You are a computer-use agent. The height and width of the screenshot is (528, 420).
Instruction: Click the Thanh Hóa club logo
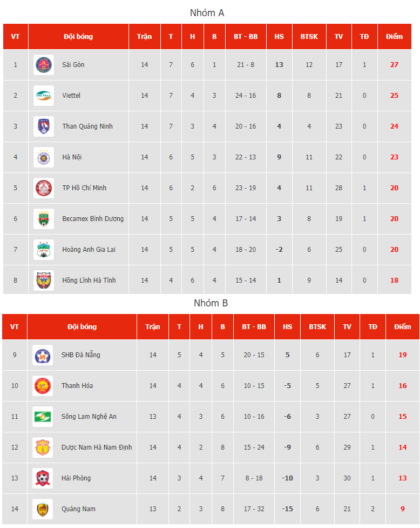[43, 386]
